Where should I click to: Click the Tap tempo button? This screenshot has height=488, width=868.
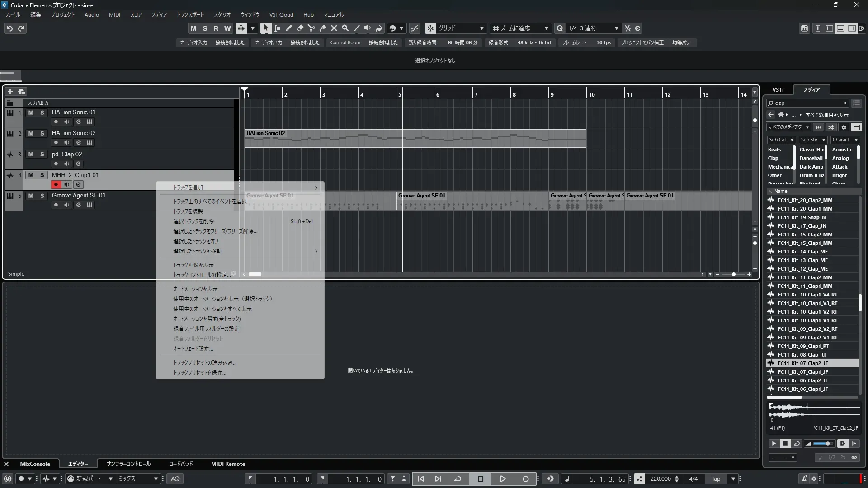point(716,479)
